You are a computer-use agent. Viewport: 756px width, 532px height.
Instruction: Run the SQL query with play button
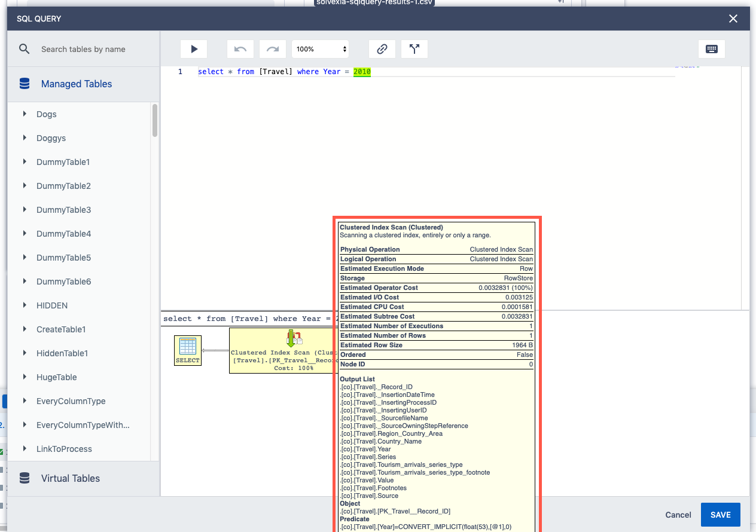click(194, 49)
